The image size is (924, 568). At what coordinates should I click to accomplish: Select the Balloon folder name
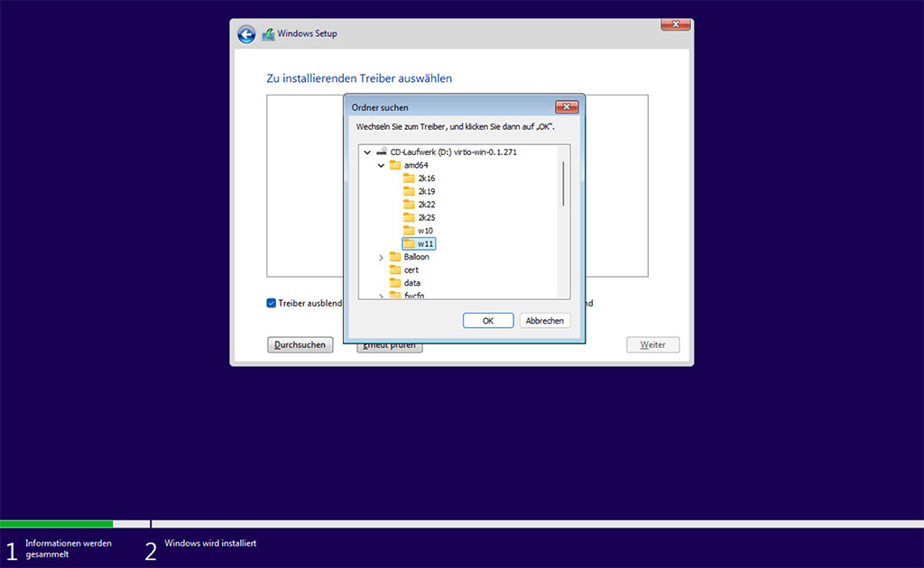[x=417, y=257]
